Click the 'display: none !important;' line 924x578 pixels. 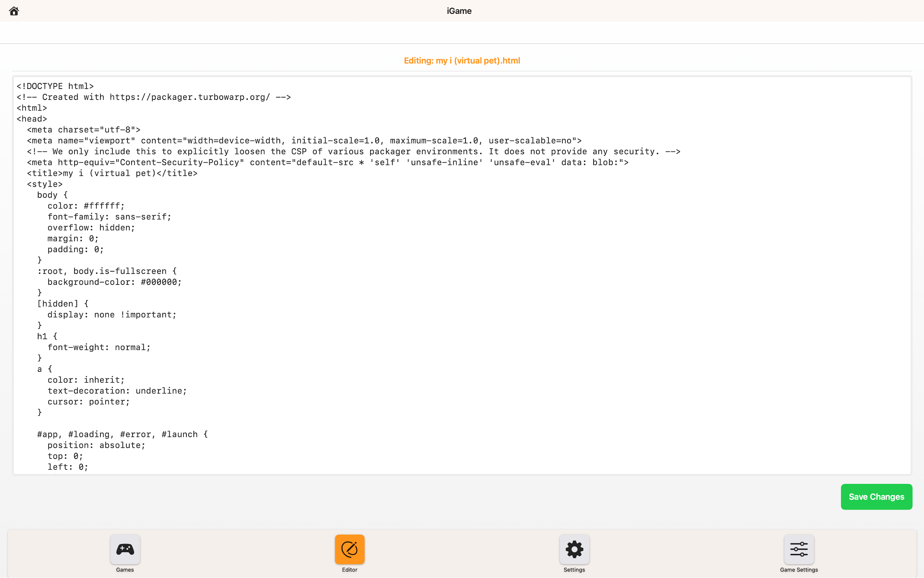point(112,315)
